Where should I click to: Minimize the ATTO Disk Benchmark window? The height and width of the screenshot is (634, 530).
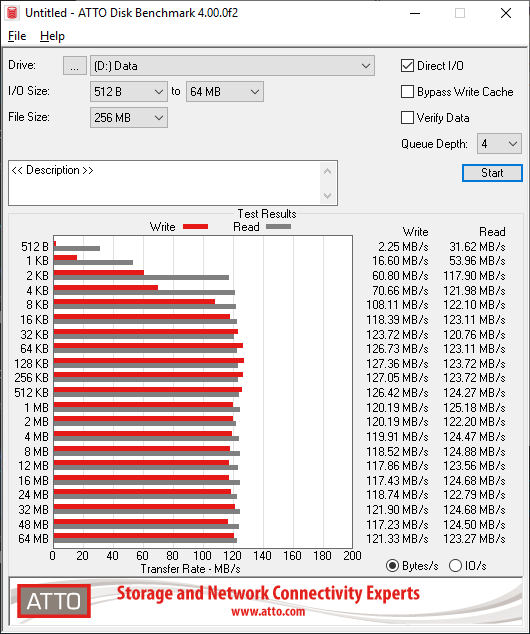click(x=415, y=13)
